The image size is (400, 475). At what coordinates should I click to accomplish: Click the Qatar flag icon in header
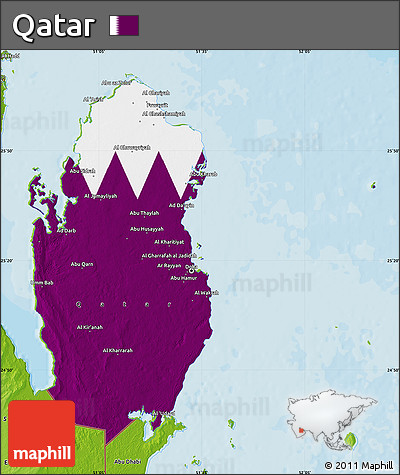point(124,25)
